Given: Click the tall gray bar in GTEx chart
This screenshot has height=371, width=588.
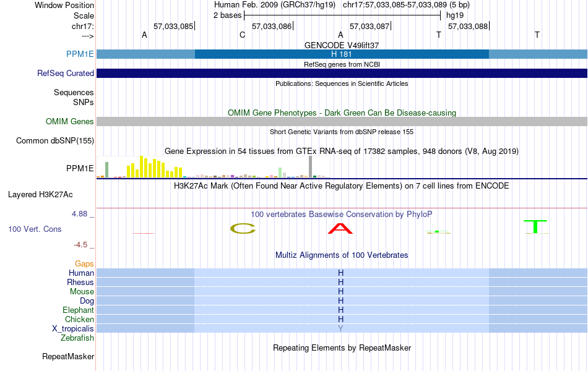Looking at the screenshot, I should pos(310,167).
